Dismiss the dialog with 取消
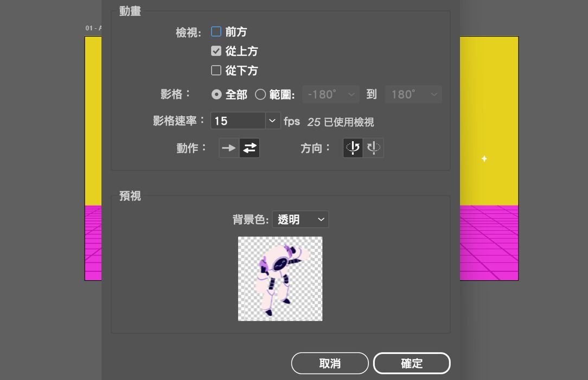Screen dimensions: 588x380 pos(330,363)
